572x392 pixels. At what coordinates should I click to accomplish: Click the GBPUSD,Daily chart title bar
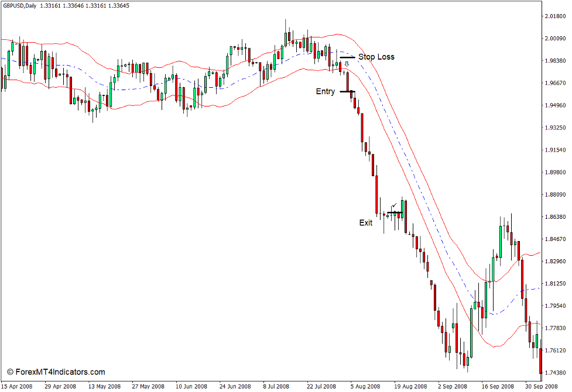70,6
